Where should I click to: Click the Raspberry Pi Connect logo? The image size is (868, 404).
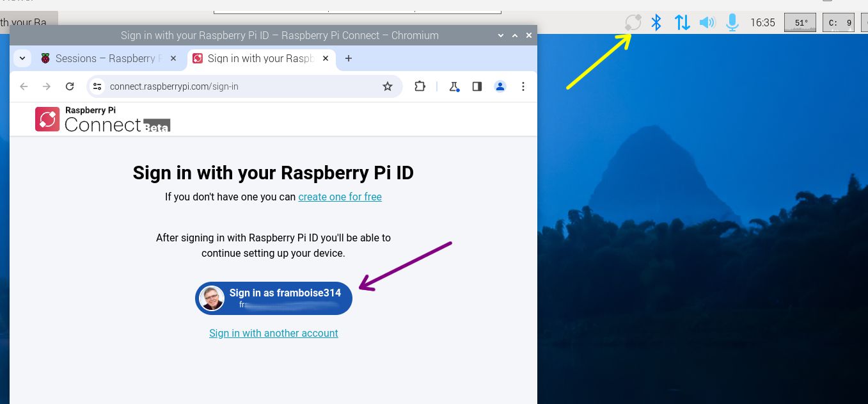(x=103, y=119)
